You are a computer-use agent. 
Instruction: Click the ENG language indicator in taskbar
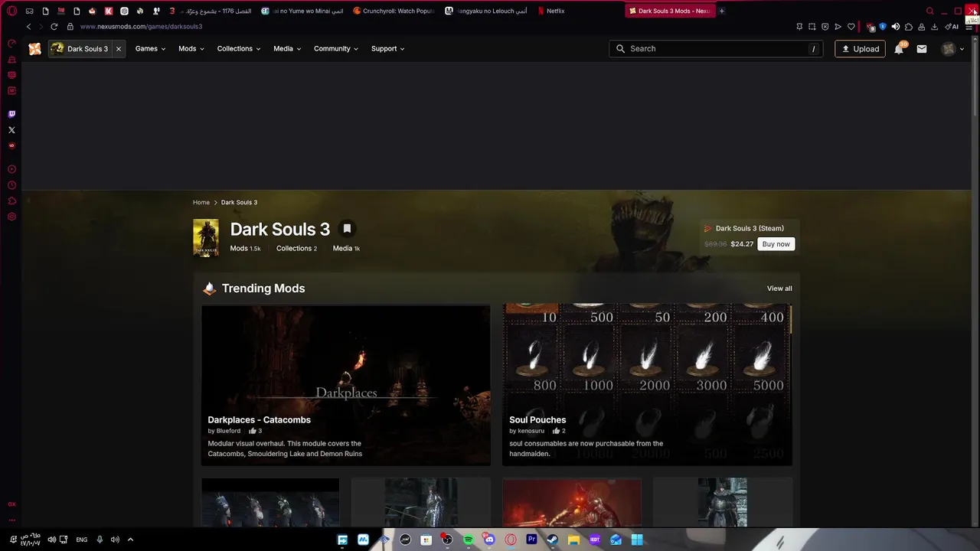point(81,540)
